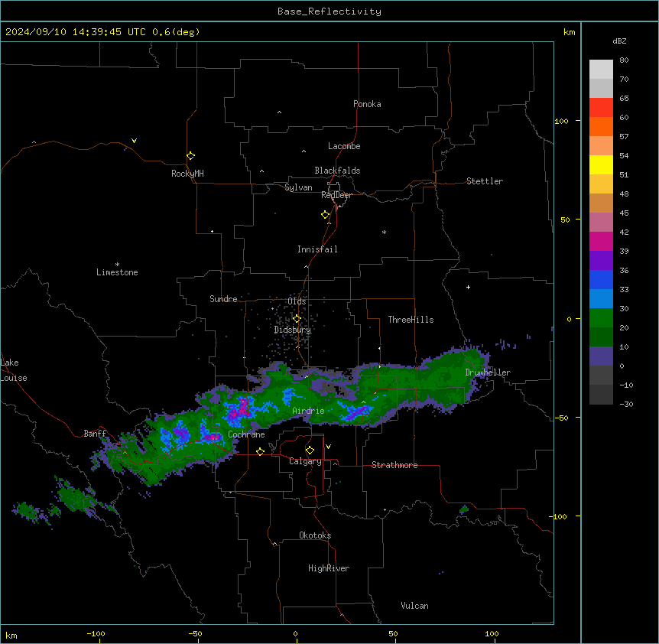
Task: Click the yellow marker east of Cochrane
Action: pyautogui.click(x=260, y=451)
